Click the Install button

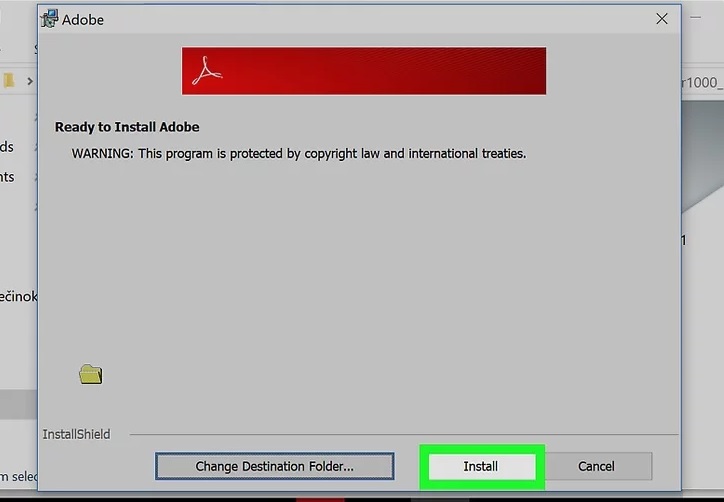click(x=482, y=466)
